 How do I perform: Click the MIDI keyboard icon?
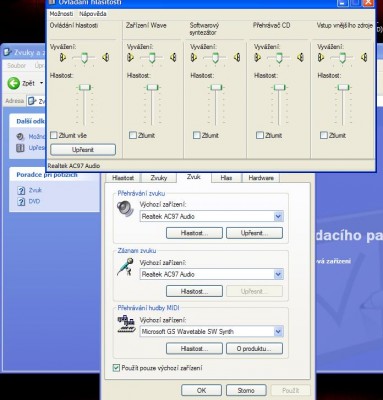126,324
